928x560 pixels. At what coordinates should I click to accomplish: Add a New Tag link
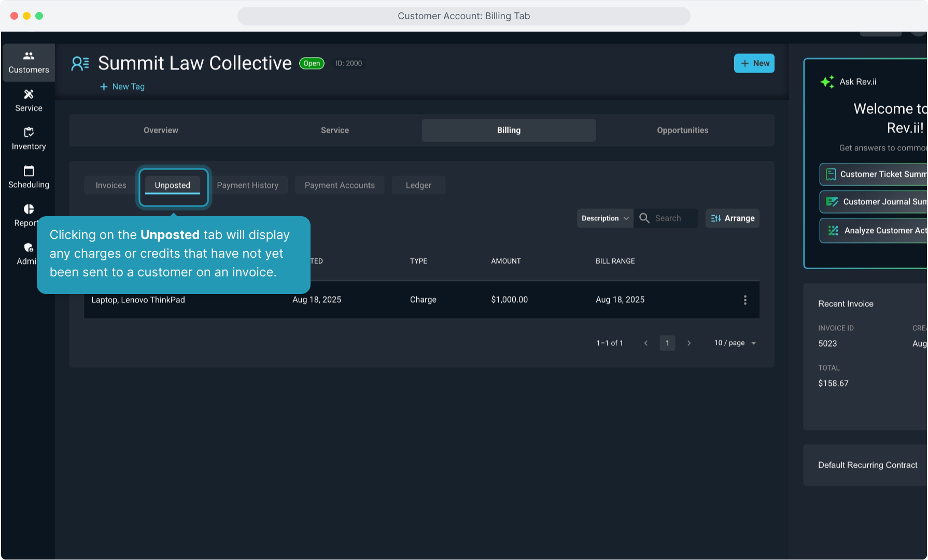coord(122,87)
